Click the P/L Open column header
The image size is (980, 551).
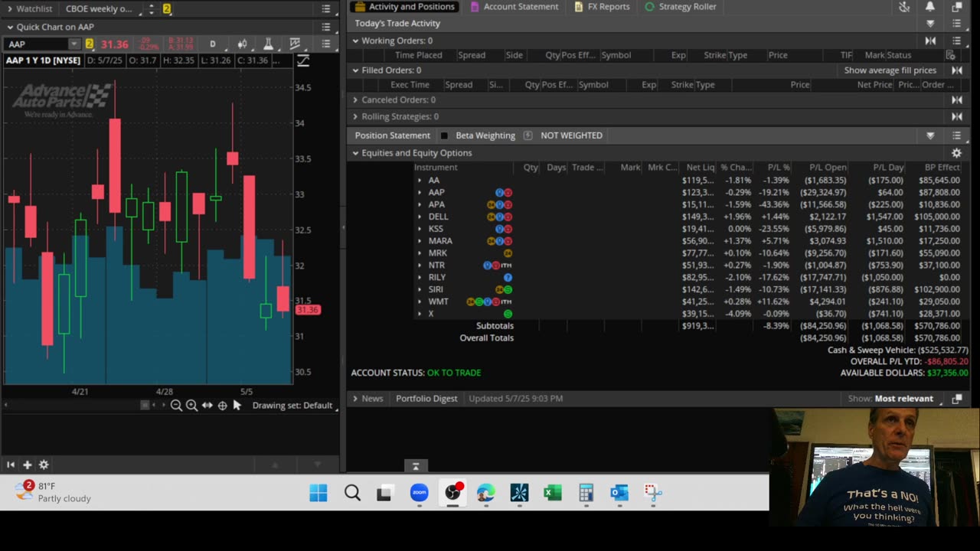(828, 168)
